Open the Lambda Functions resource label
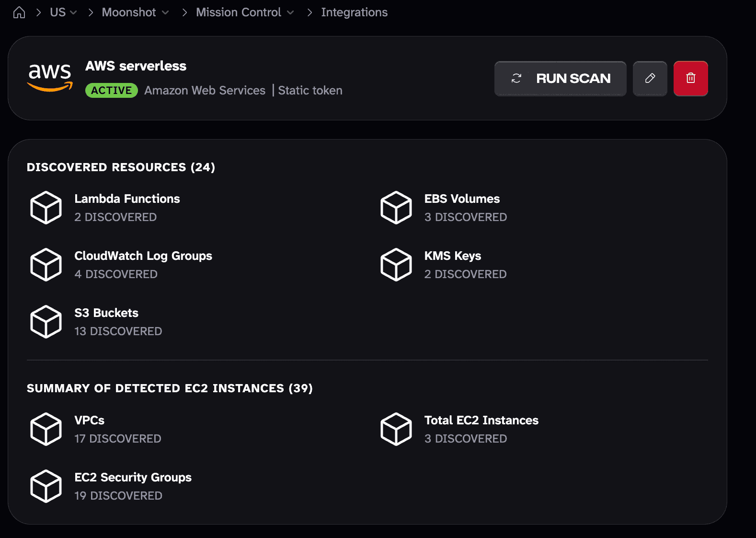Viewport: 756px width, 538px height. pos(127,199)
